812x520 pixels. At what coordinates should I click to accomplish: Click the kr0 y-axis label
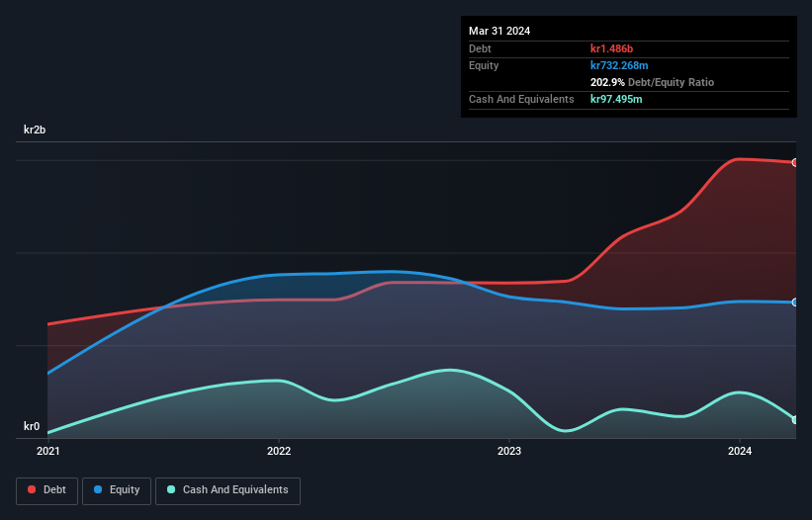click(x=32, y=426)
